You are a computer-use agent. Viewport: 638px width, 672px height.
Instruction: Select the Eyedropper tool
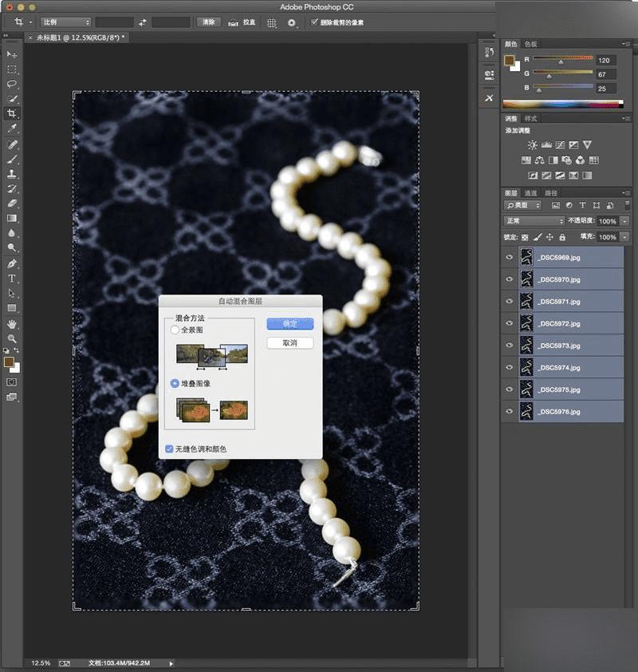tap(12, 128)
